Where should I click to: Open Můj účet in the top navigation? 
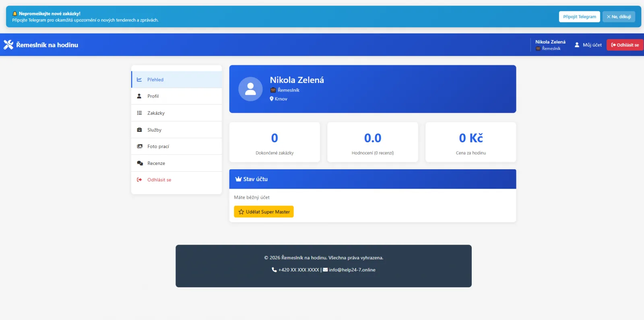pyautogui.click(x=588, y=45)
